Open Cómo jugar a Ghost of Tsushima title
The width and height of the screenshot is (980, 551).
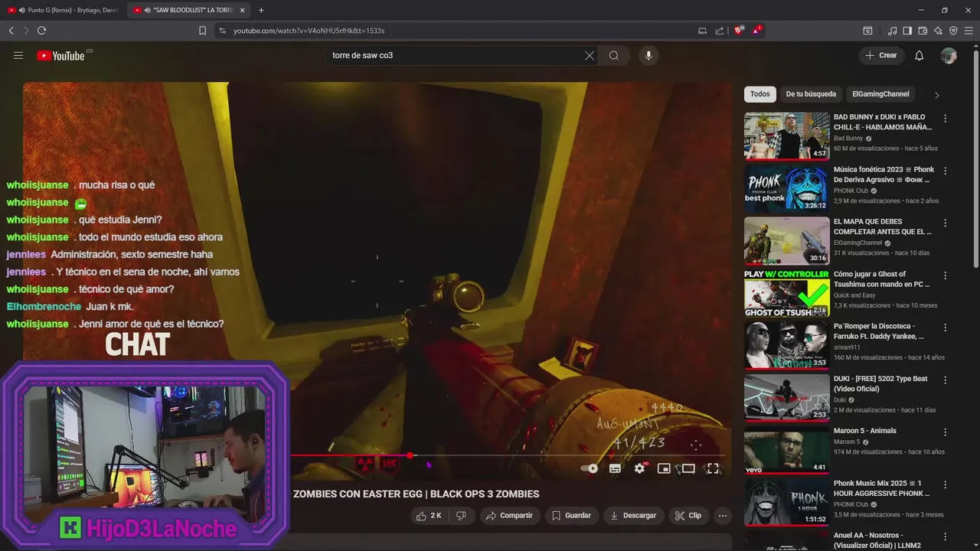[x=882, y=279]
